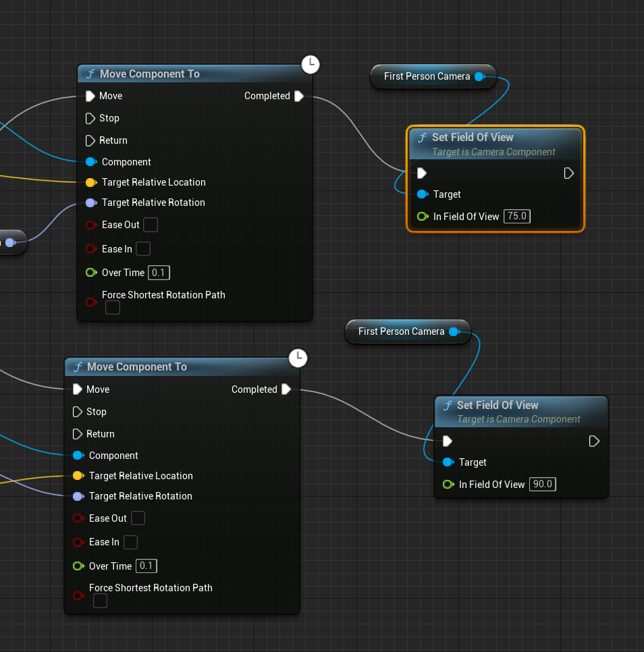Toggle Force Shortest Rotation Path on lower node

(100, 601)
